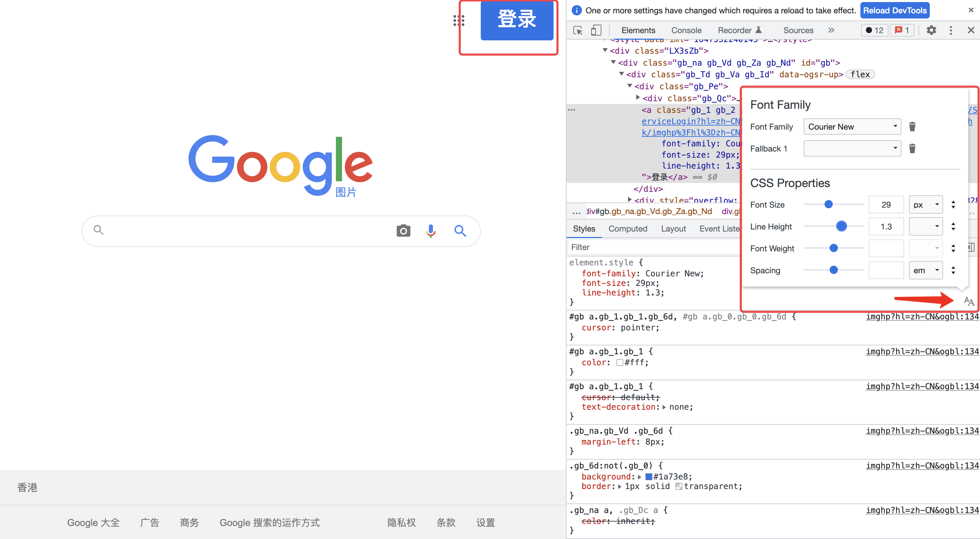
Task: Click the camera search by image icon
Action: [403, 231]
